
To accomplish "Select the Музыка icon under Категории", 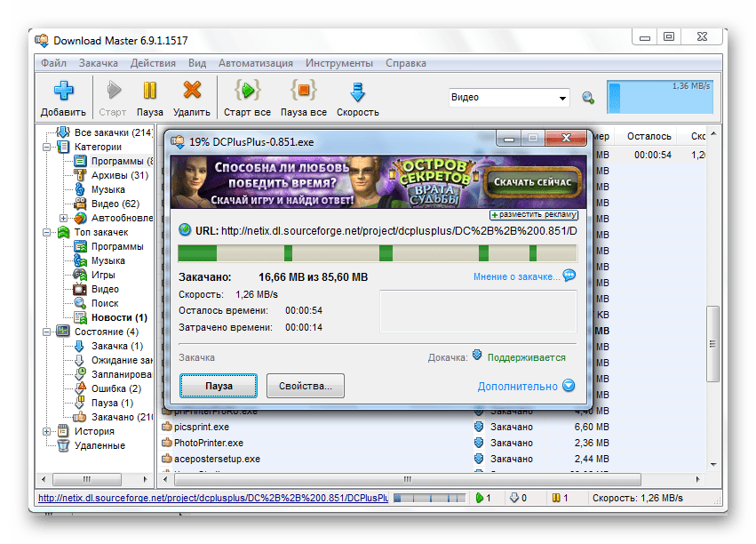I will (80, 189).
